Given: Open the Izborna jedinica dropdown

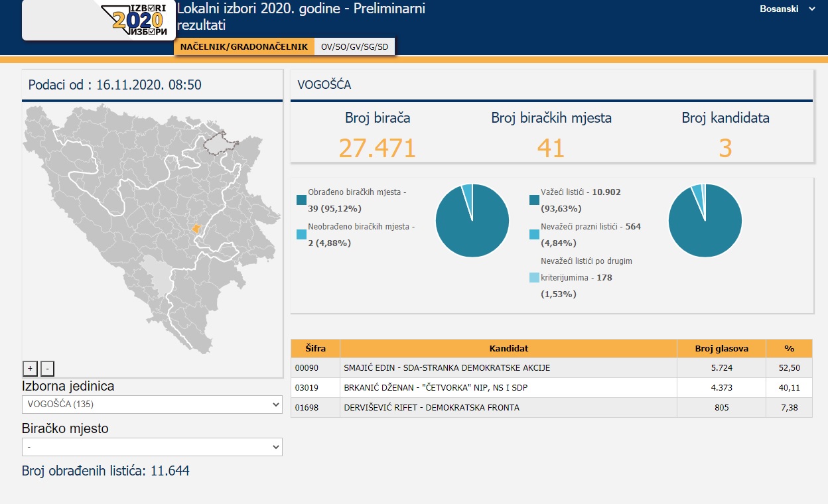Looking at the screenshot, I should (152, 405).
